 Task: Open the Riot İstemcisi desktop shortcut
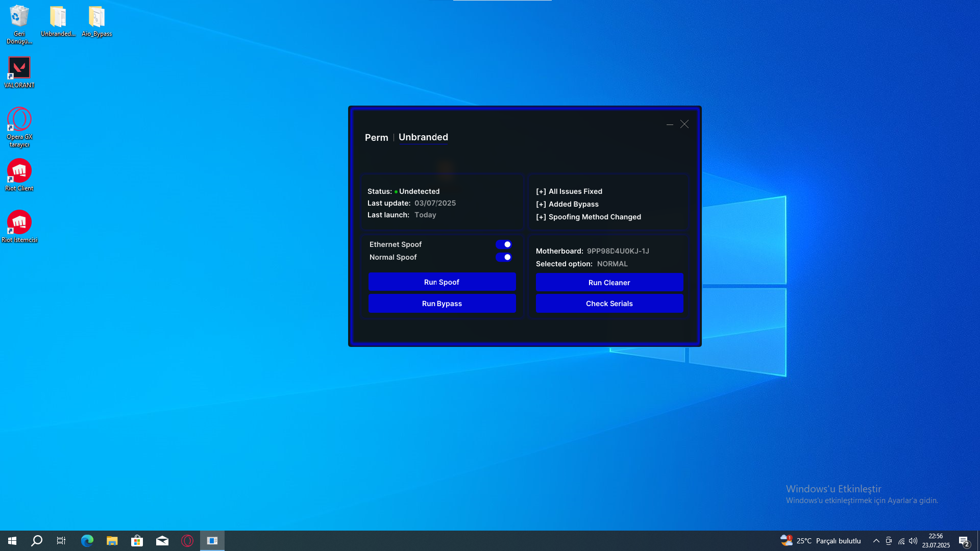point(19,223)
